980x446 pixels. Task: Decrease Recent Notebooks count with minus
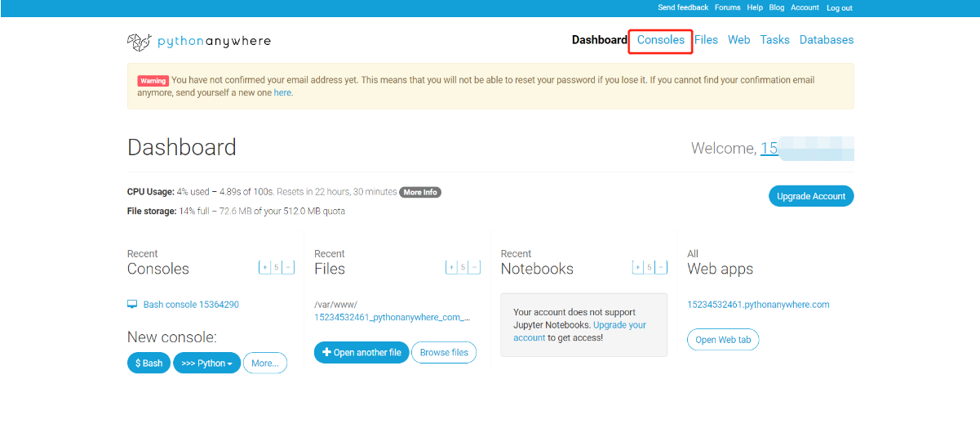662,267
